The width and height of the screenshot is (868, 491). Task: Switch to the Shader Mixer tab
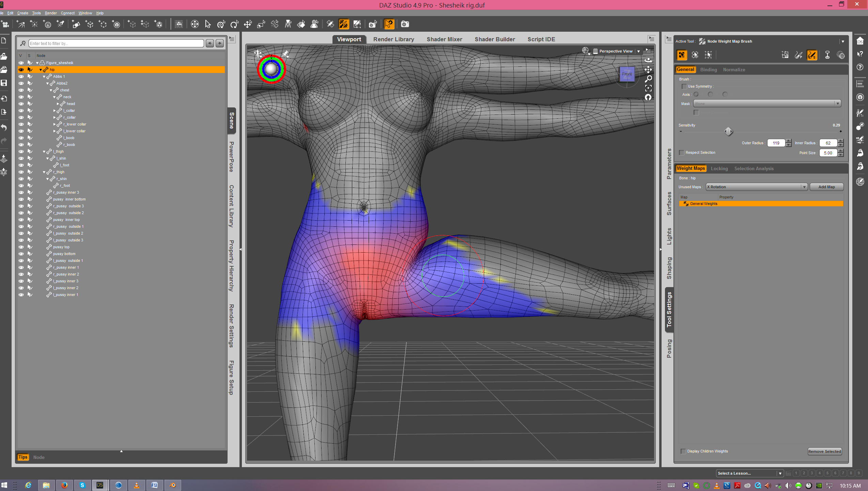pos(444,39)
